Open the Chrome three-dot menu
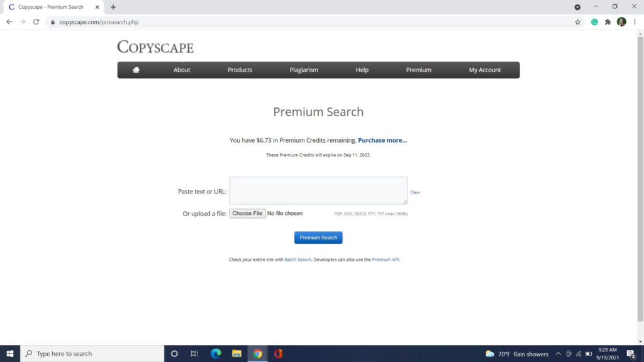 tap(635, 21)
